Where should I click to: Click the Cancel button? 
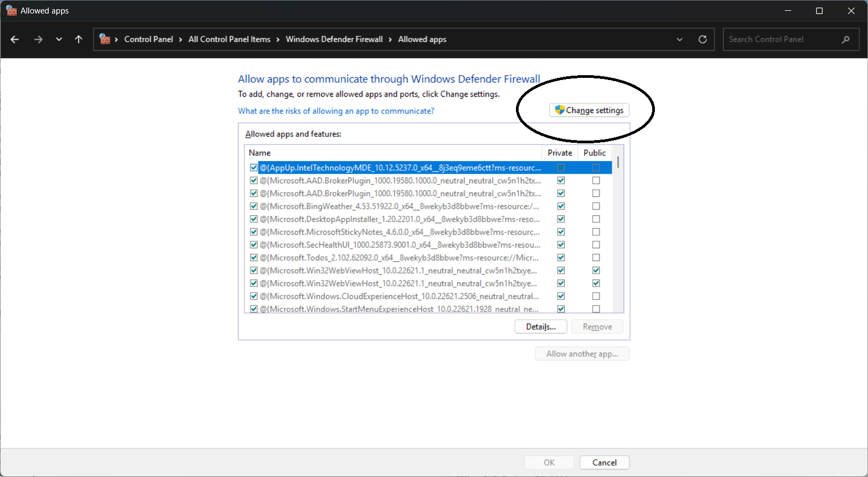point(604,462)
